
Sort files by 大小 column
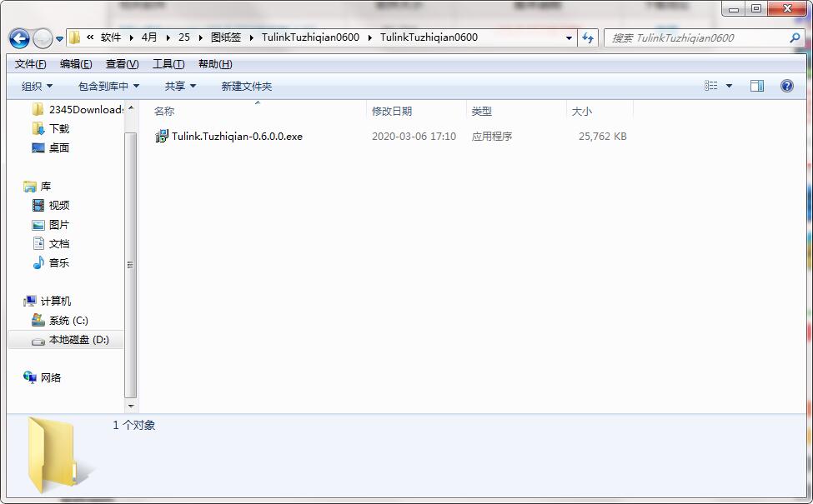[x=582, y=111]
